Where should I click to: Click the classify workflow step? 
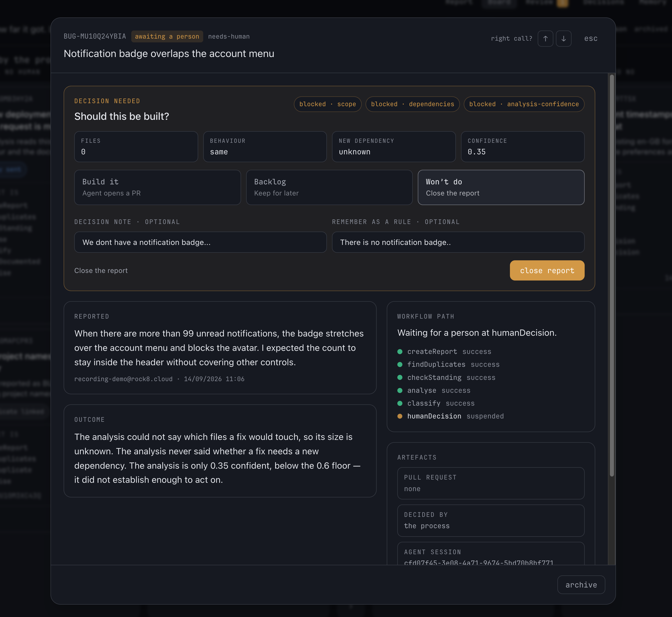click(436, 403)
